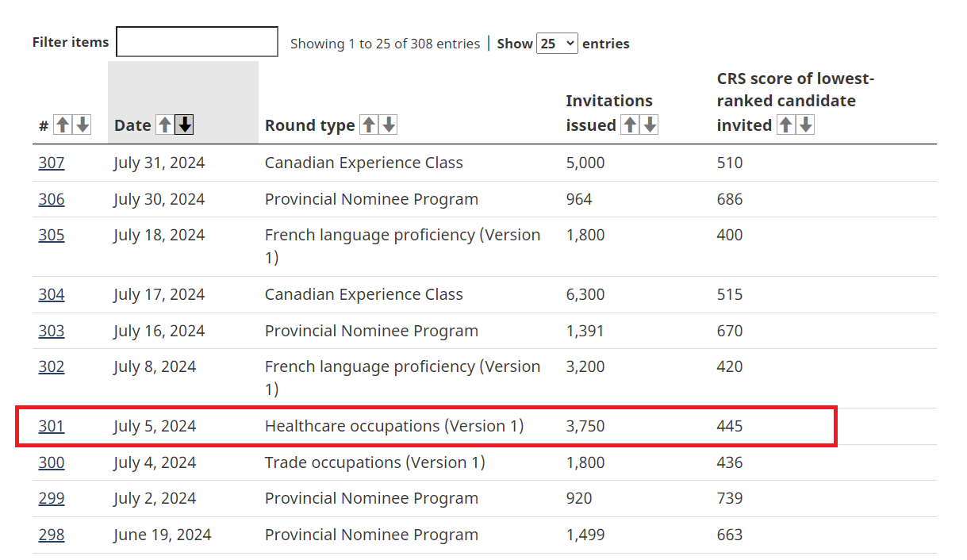
Task: Sort Invitations issued ascending arrow
Action: pyautogui.click(x=629, y=125)
